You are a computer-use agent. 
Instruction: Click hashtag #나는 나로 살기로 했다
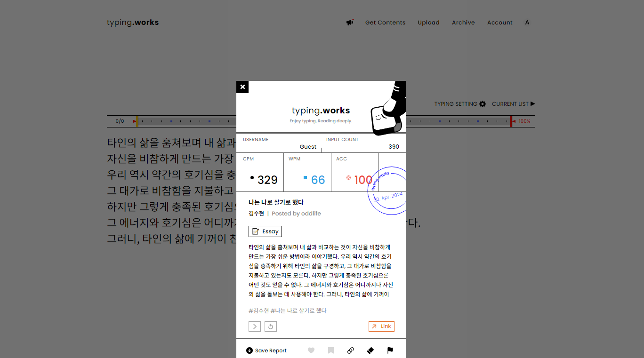[x=298, y=311]
